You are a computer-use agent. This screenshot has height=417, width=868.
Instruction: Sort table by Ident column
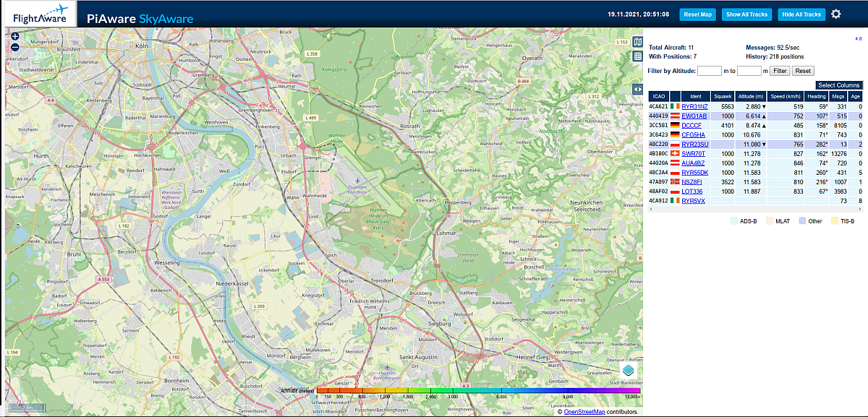696,96
